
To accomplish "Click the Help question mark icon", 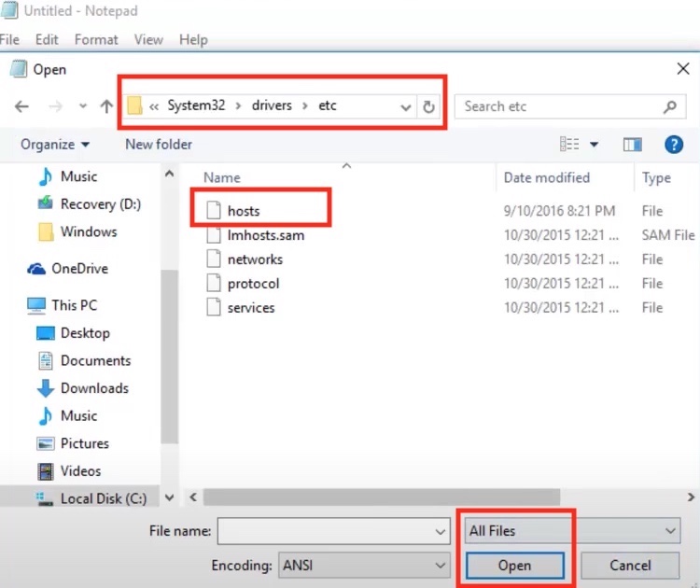I will point(673,145).
